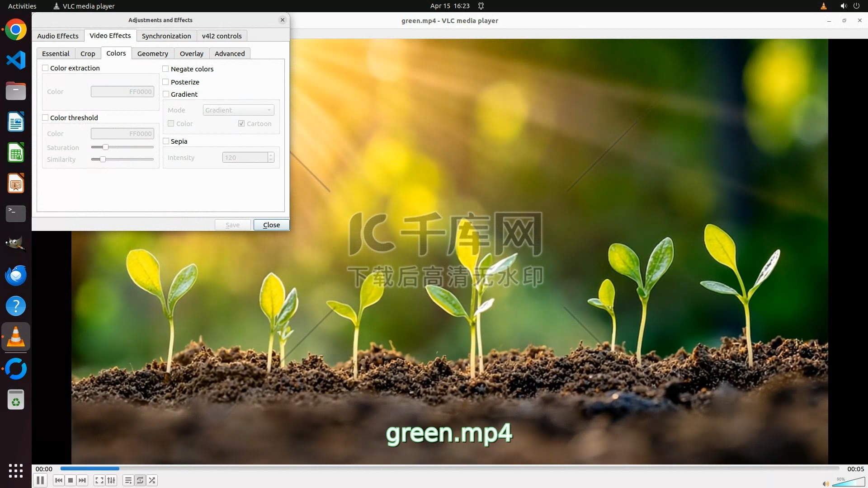Image resolution: width=868 pixels, height=488 pixels.
Task: Click the Close button in dialog
Action: click(x=271, y=225)
